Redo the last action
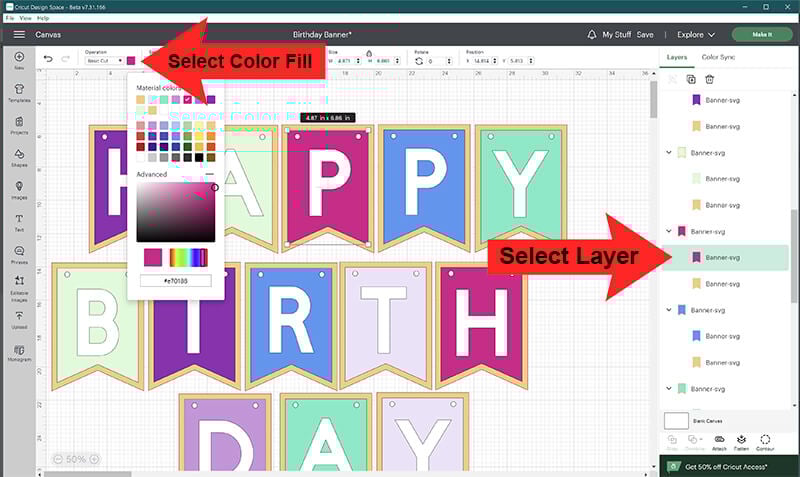 tap(65, 59)
